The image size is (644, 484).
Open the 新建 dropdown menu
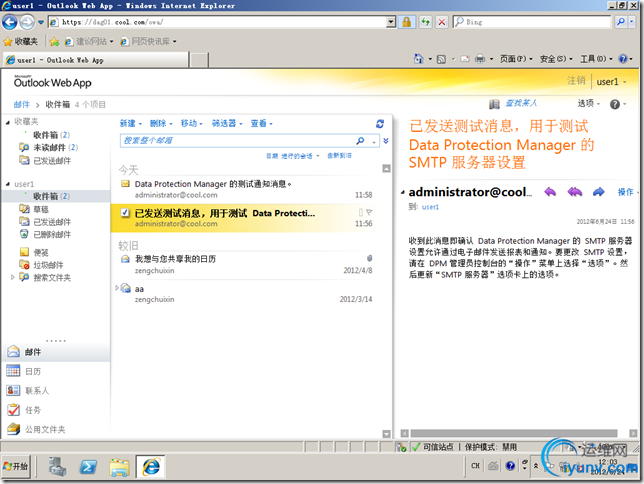(x=131, y=123)
